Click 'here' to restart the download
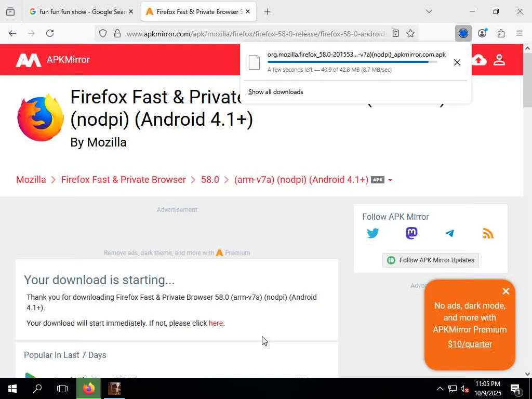The width and height of the screenshot is (532, 399). [x=216, y=323]
